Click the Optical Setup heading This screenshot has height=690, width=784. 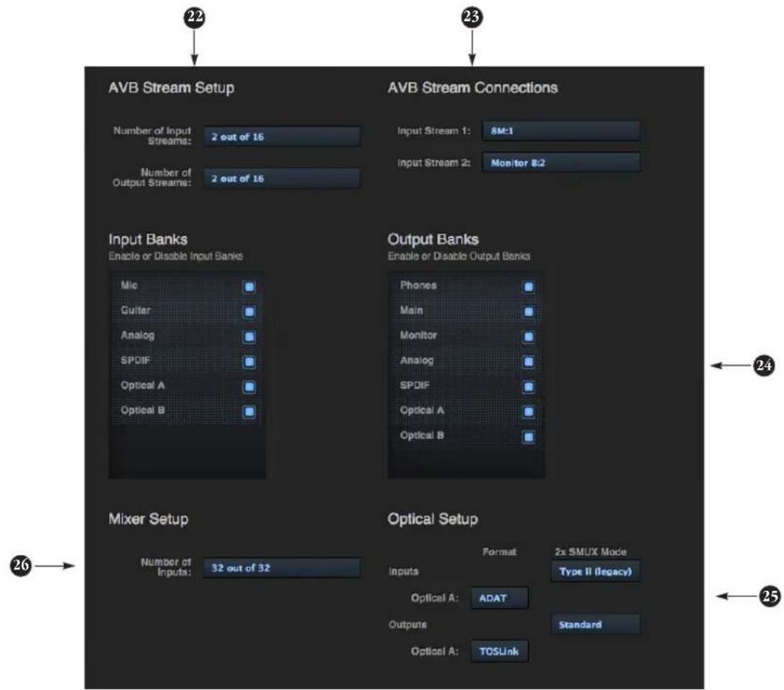click(x=433, y=520)
